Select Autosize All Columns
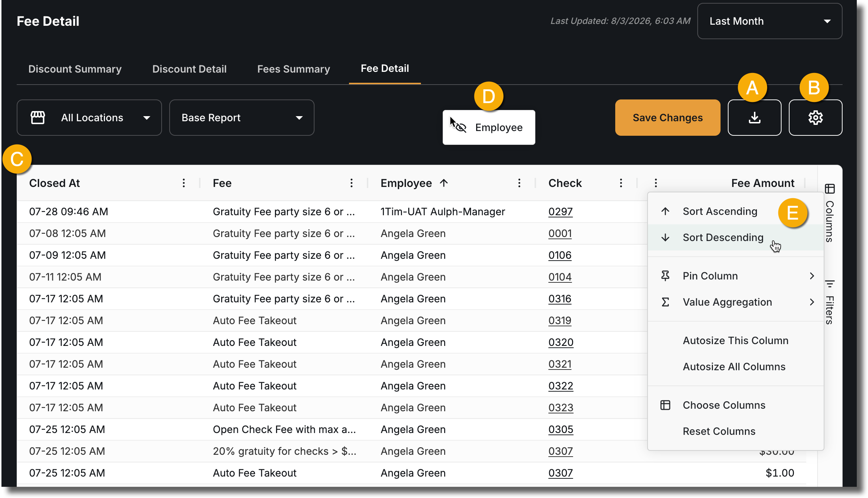The width and height of the screenshot is (868, 498). [736, 367]
